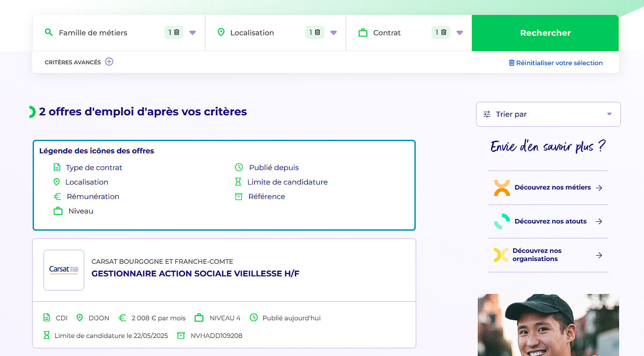Click the arrow next to Découvrez nos atouts
644x356 pixels.
coord(599,221)
